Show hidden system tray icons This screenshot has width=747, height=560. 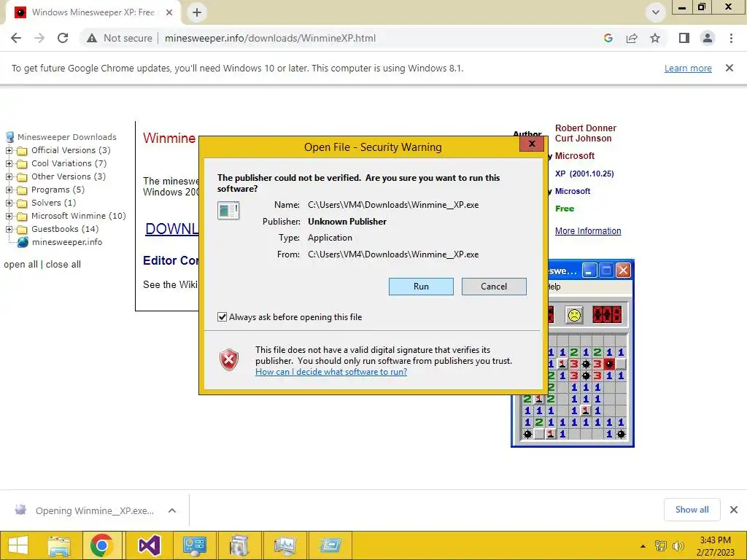(643, 545)
